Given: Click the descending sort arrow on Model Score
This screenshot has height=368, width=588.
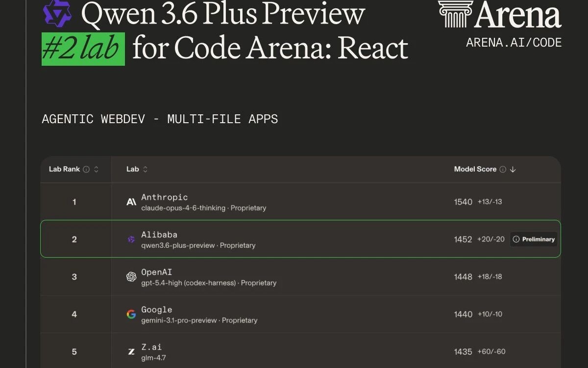Looking at the screenshot, I should (x=513, y=169).
